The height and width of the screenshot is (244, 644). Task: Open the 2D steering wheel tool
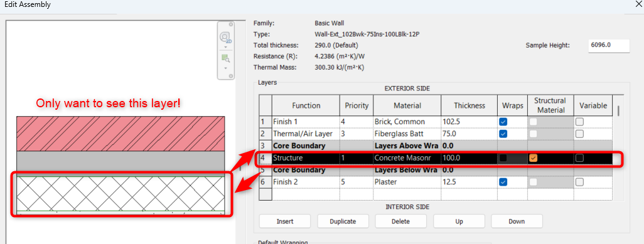point(225,38)
